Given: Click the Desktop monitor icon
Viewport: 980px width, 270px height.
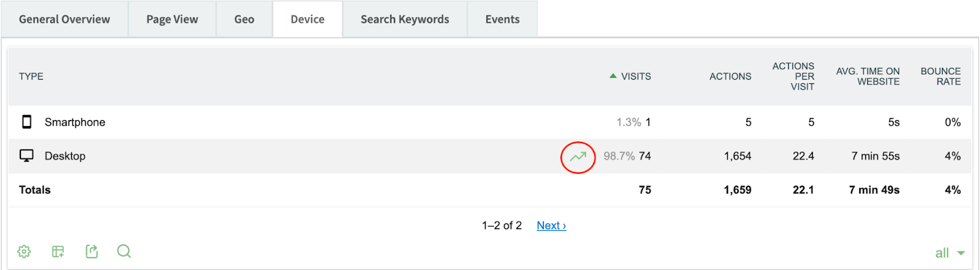Looking at the screenshot, I should point(26,156).
